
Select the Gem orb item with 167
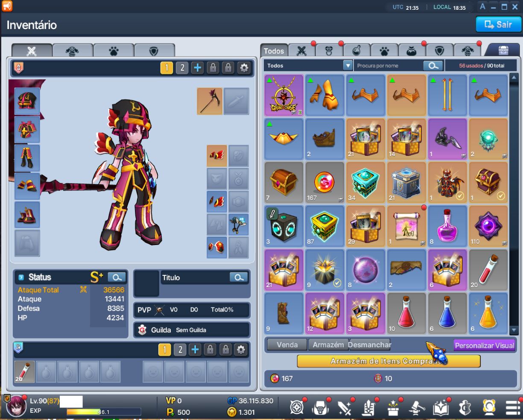[325, 182]
